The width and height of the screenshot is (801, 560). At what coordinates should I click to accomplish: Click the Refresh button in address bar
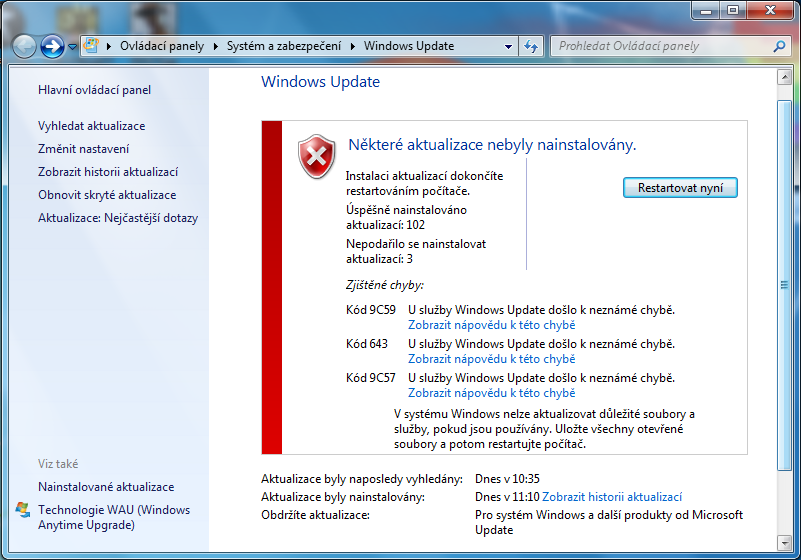pyautogui.click(x=531, y=46)
